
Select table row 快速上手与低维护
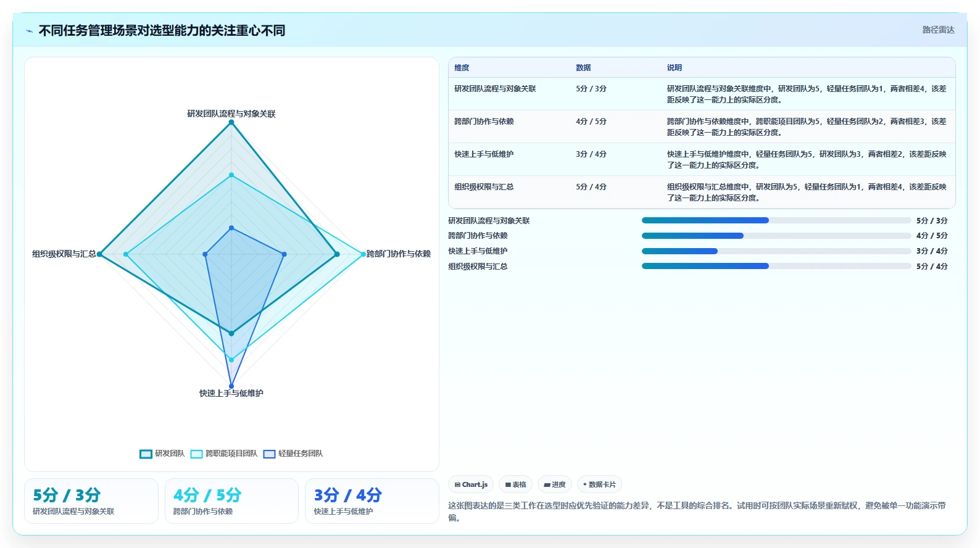coord(702,159)
